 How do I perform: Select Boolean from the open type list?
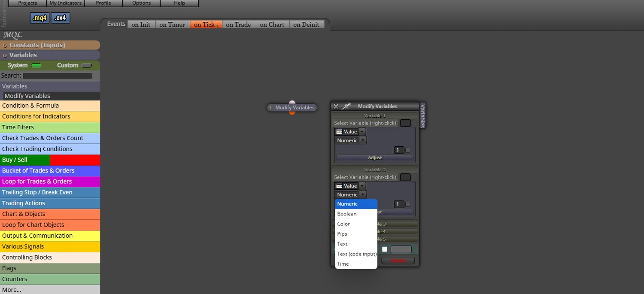click(347, 214)
